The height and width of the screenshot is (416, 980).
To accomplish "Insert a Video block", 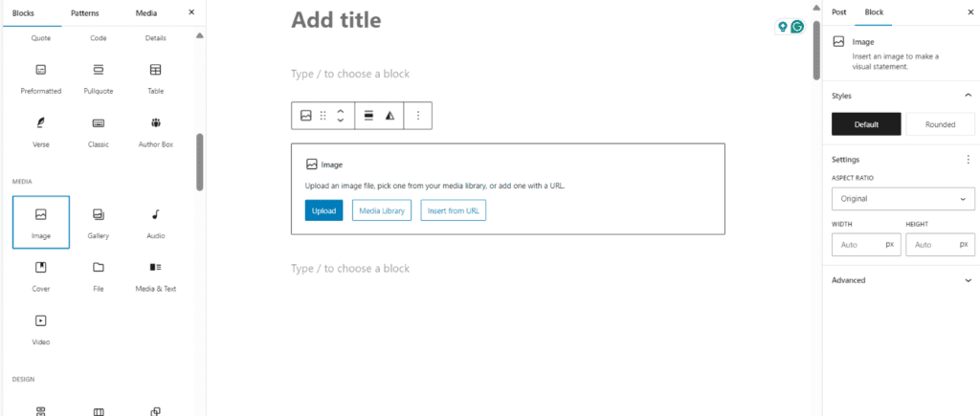I will pyautogui.click(x=40, y=329).
